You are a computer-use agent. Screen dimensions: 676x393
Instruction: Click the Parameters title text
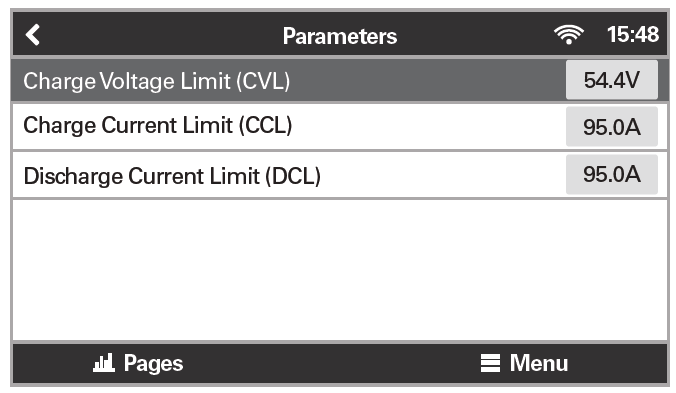340,36
